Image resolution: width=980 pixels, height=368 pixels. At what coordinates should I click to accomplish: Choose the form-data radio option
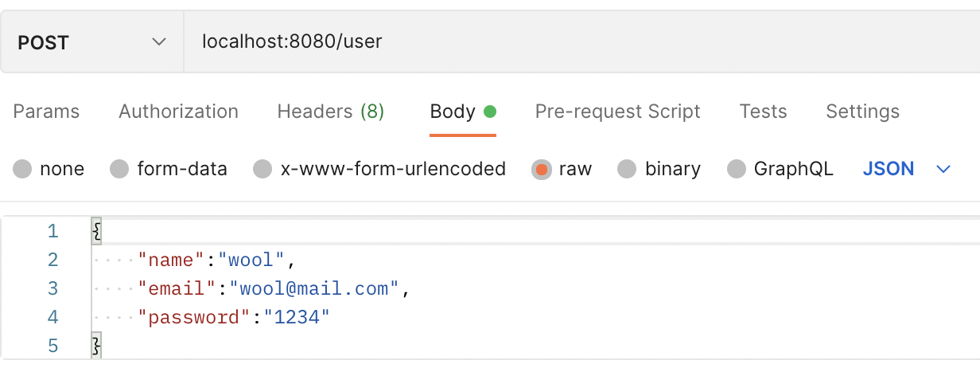click(119, 169)
